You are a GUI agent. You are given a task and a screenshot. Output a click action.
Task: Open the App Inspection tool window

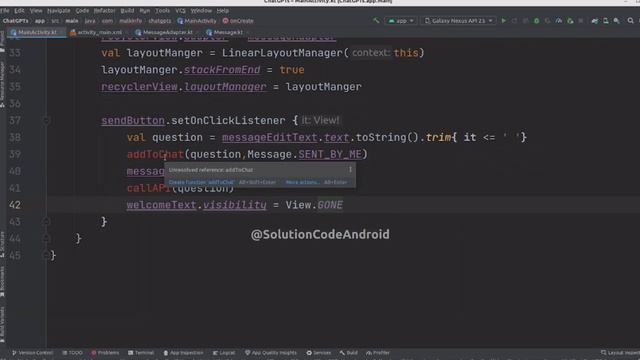(x=183, y=353)
